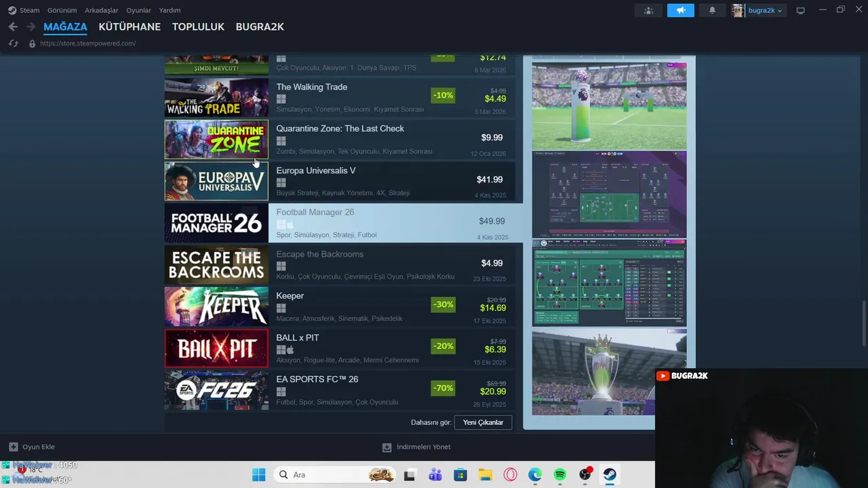The image size is (868, 488).
Task: Select the Football Manager 26 row
Action: pos(343,223)
